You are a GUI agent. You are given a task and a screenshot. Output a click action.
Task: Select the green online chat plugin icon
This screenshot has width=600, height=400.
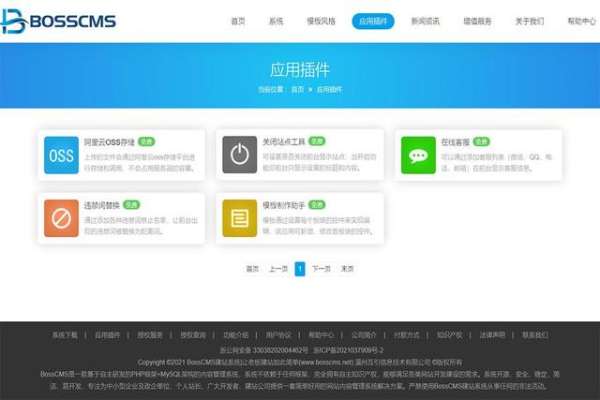(x=416, y=156)
